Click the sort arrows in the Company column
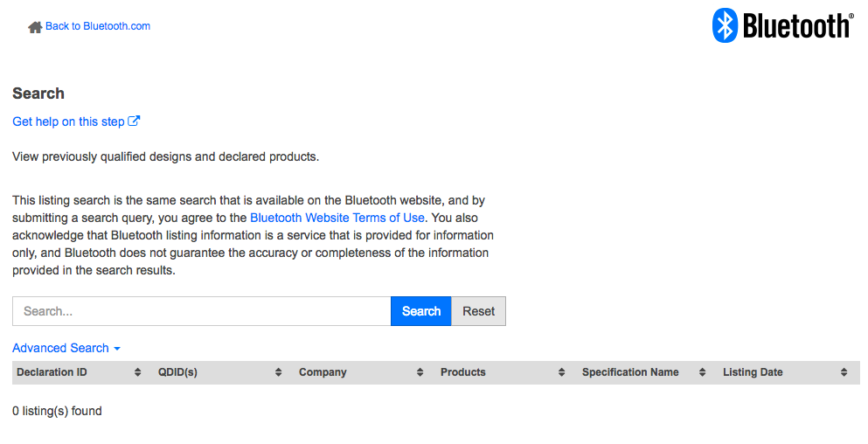This screenshot has width=868, height=444. click(x=420, y=372)
